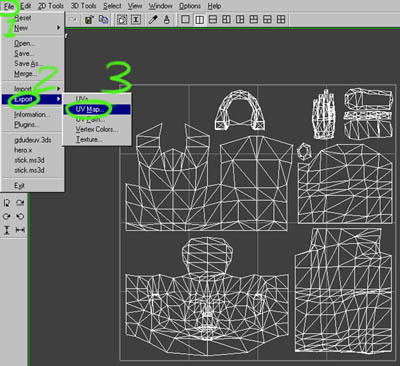Click the stamp/brush icon next to the eyedropper

(x=167, y=20)
